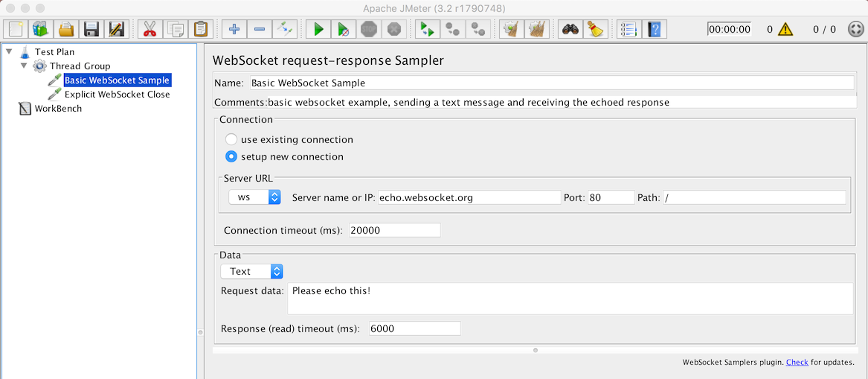Open Search with the binoculars icon
Image resolution: width=868 pixels, height=379 pixels.
[x=570, y=29]
